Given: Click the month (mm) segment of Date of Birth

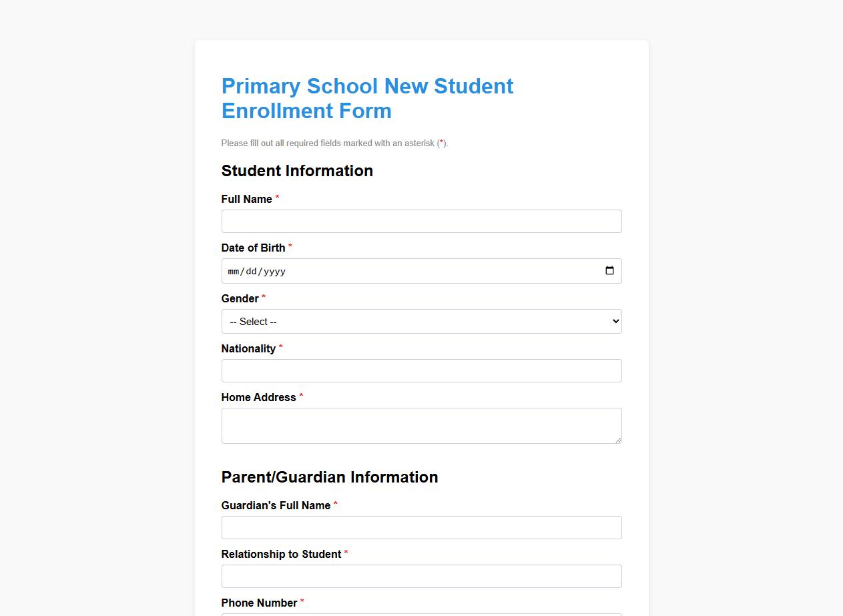Looking at the screenshot, I should click(x=234, y=271).
